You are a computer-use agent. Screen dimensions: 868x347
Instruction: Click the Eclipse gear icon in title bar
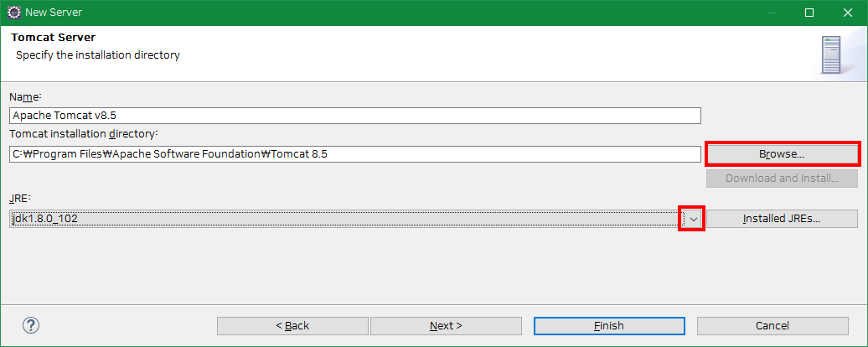[x=13, y=13]
